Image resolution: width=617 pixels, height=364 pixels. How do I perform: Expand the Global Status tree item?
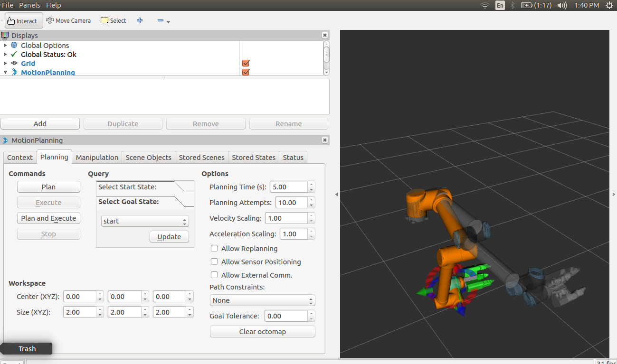(x=5, y=54)
